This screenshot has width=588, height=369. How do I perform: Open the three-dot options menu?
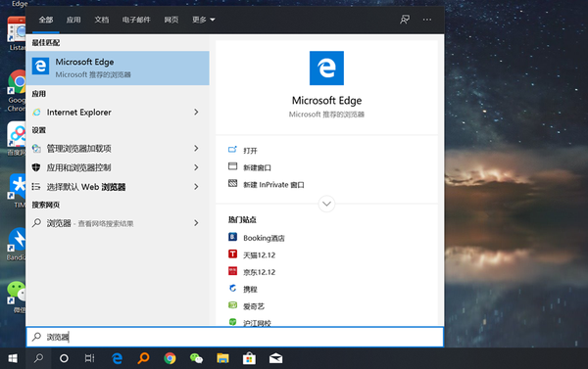pyautogui.click(x=427, y=20)
